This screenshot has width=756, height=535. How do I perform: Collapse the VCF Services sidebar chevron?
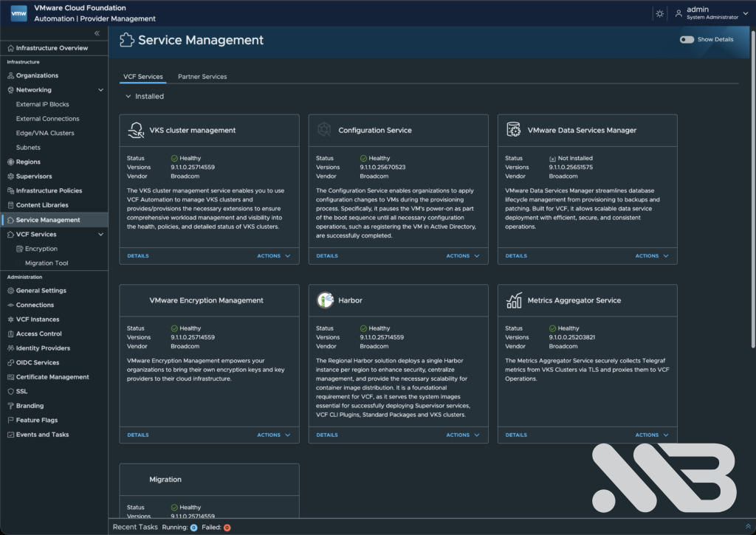pyautogui.click(x=100, y=235)
